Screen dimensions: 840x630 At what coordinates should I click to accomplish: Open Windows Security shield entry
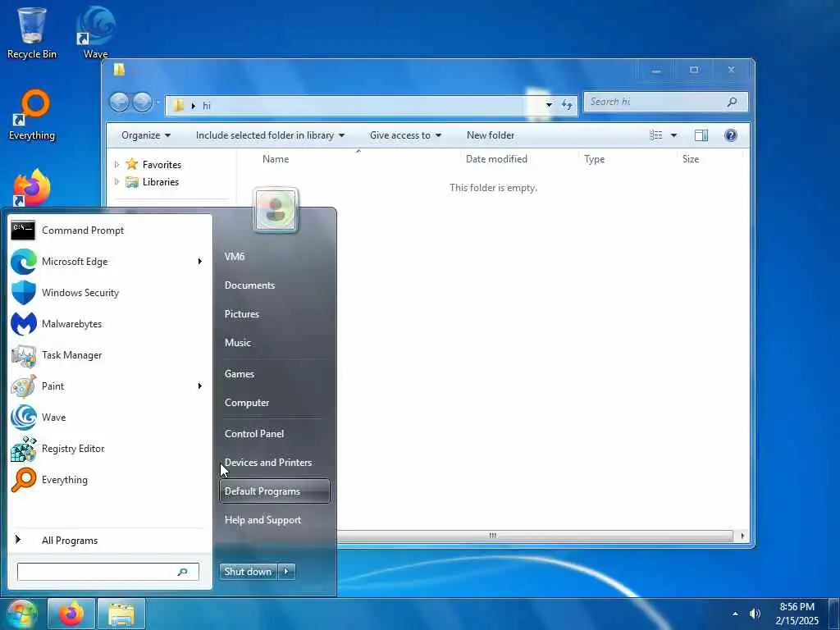[x=109, y=293]
